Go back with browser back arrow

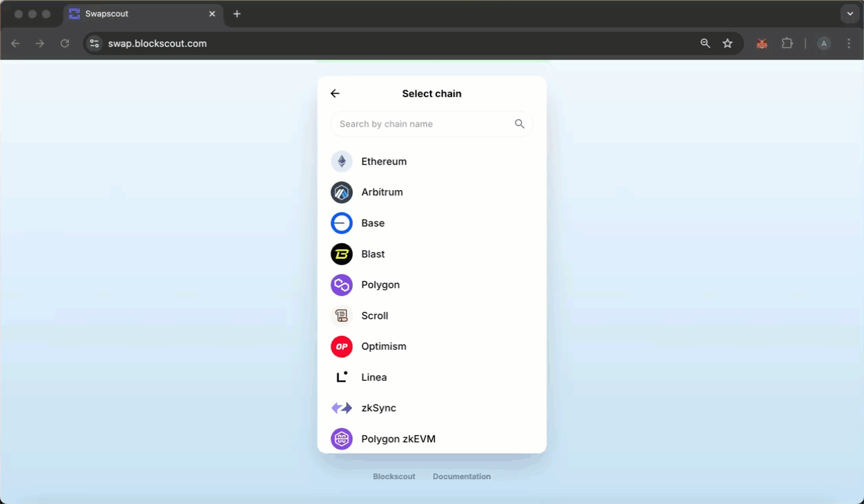coord(15,43)
